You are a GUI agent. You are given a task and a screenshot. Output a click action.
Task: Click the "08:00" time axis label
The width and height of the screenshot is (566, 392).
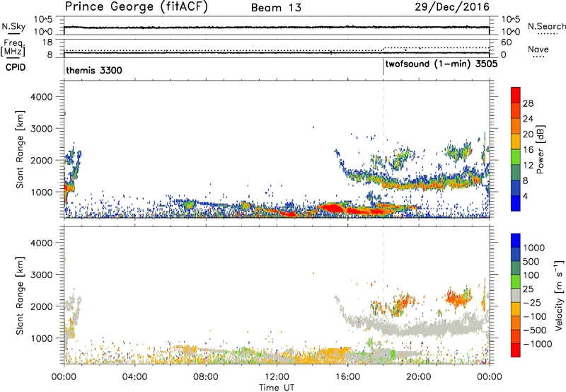205,377
